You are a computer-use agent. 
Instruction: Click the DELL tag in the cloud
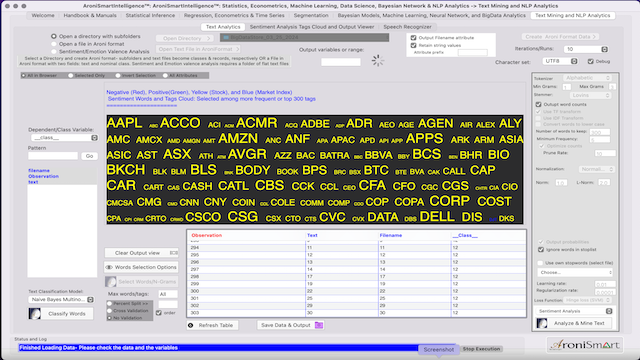point(437,216)
